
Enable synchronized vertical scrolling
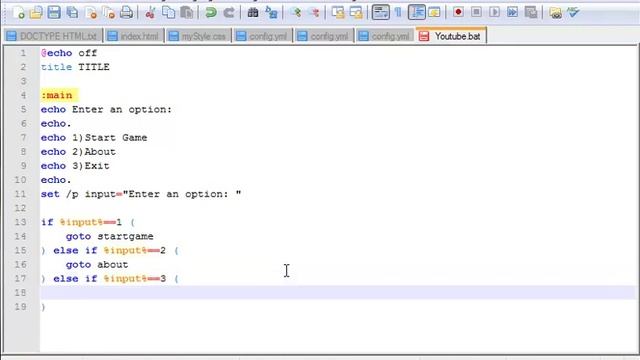point(338,13)
